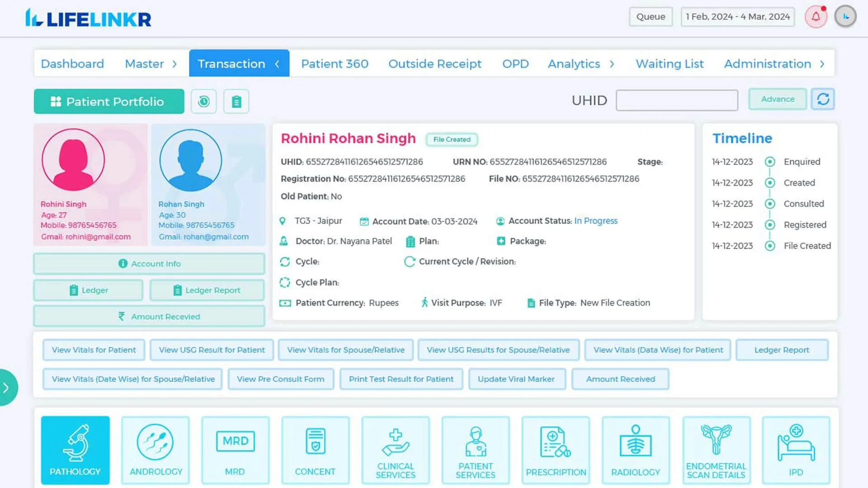Expand the Administration menu chevron
Screen dimensions: 868x488
click(x=823, y=64)
